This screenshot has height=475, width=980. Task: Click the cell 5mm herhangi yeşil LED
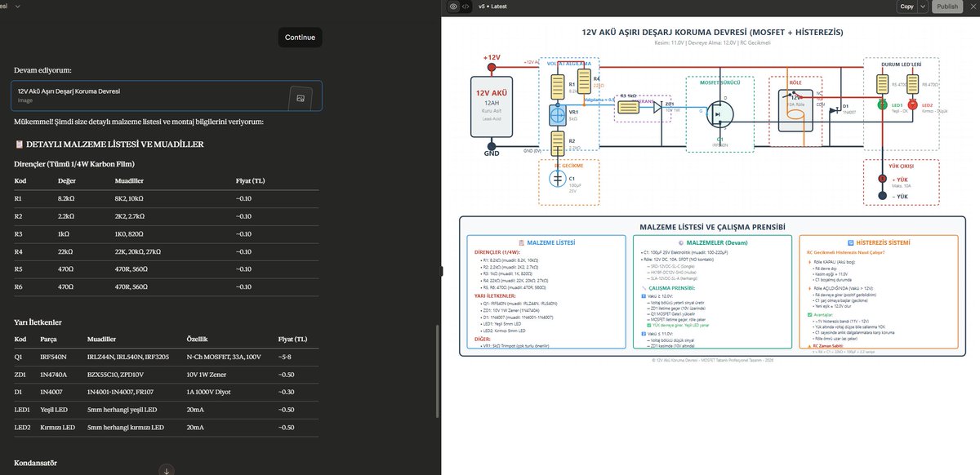[123, 411]
